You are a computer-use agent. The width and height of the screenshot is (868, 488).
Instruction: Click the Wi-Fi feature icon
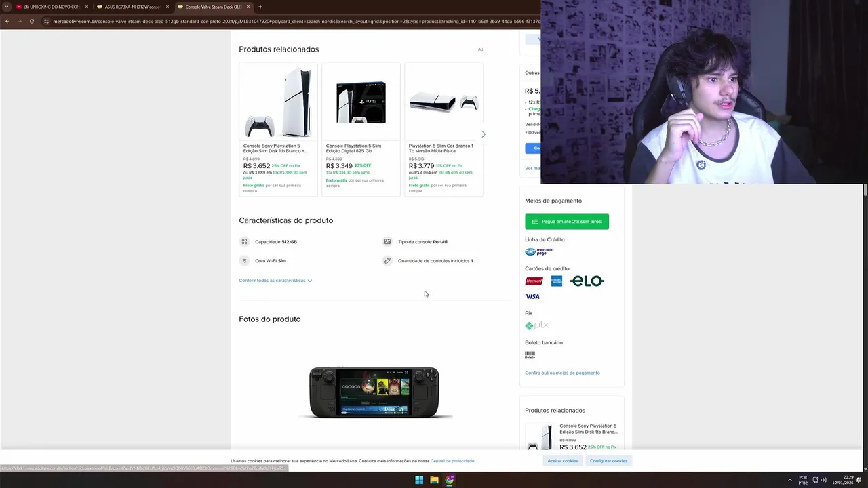tap(244, 261)
